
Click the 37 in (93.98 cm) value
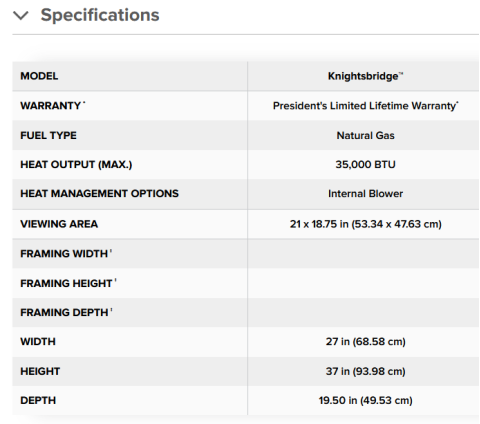point(366,371)
